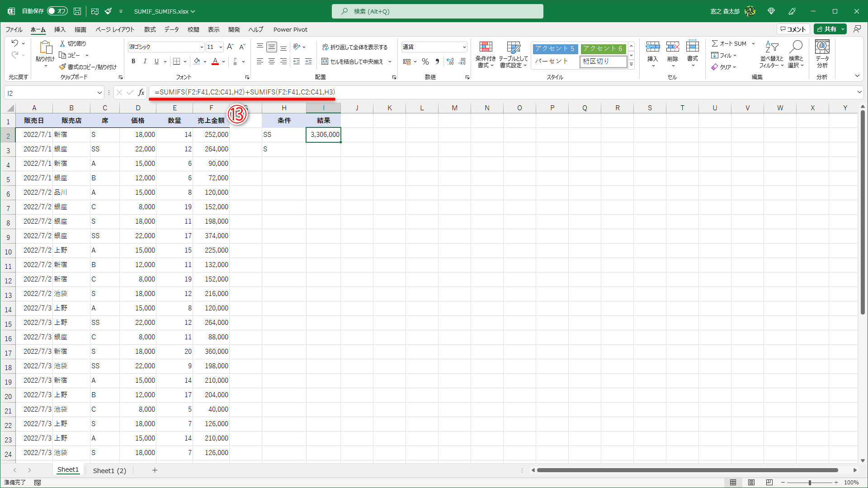Screen dimensions: 868x488
Task: Open the font name dropdown
Action: (202, 47)
